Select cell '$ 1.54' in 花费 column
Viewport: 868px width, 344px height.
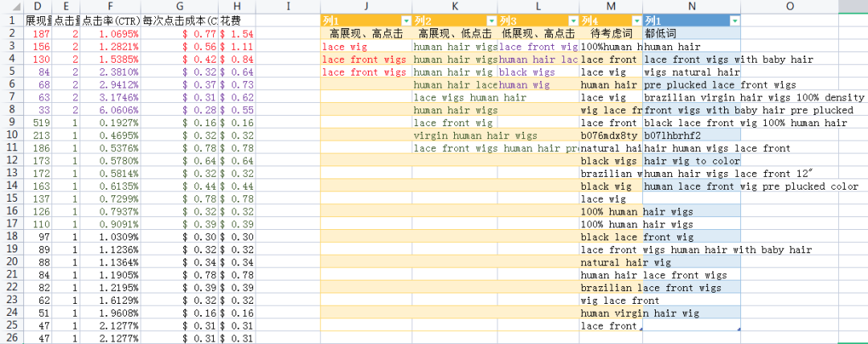click(x=237, y=34)
